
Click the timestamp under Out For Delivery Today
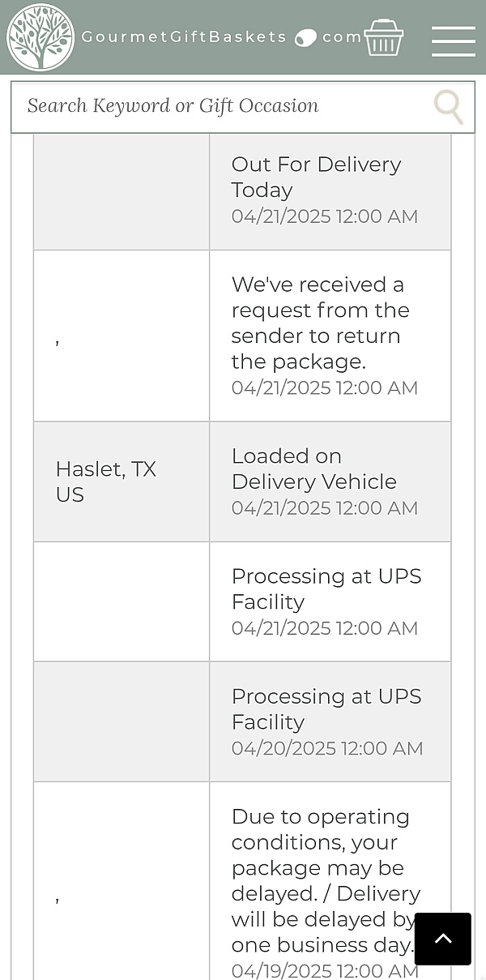click(324, 216)
